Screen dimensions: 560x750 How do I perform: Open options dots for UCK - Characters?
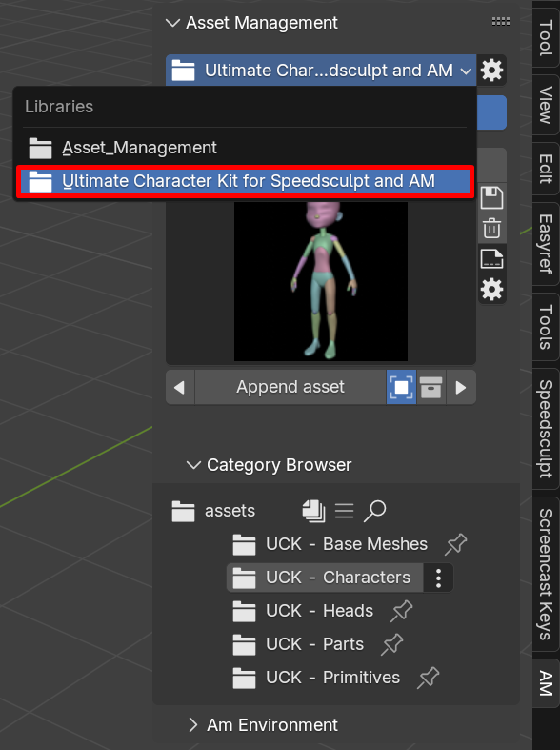point(438,578)
